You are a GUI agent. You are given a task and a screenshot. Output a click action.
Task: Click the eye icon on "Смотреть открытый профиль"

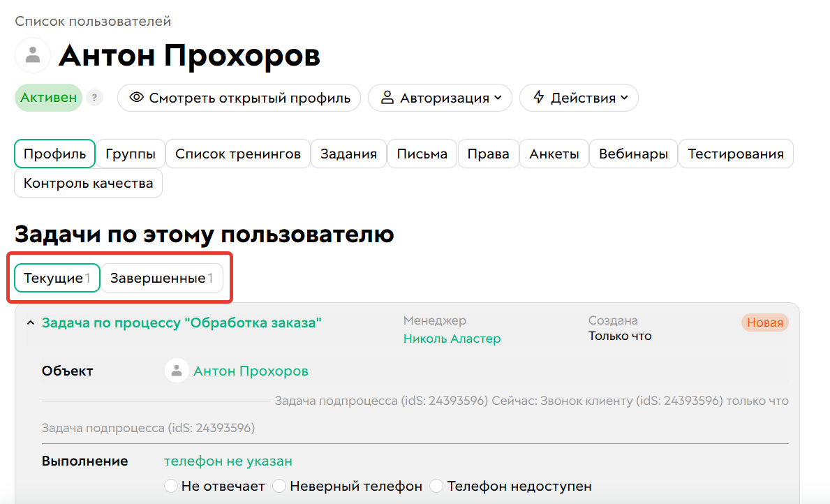point(138,98)
